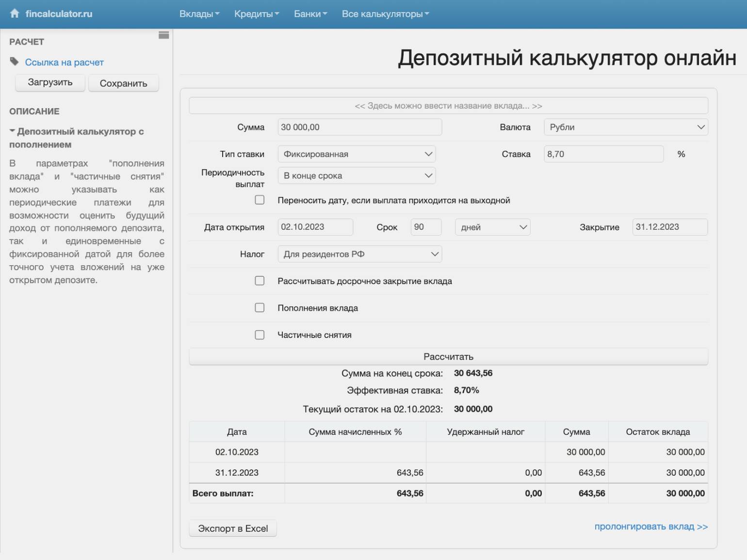
Task: Open the Вклады menu
Action: (x=199, y=14)
